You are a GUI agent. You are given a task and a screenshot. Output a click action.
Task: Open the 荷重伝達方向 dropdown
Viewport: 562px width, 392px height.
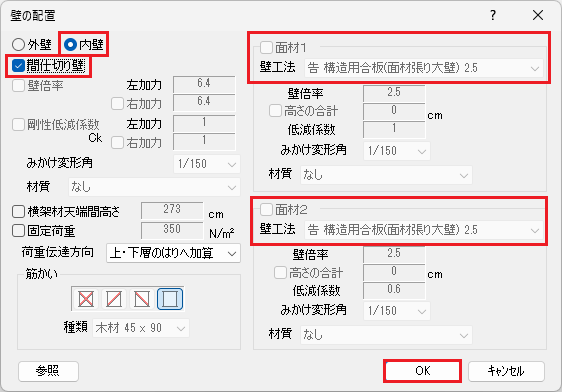point(173,253)
